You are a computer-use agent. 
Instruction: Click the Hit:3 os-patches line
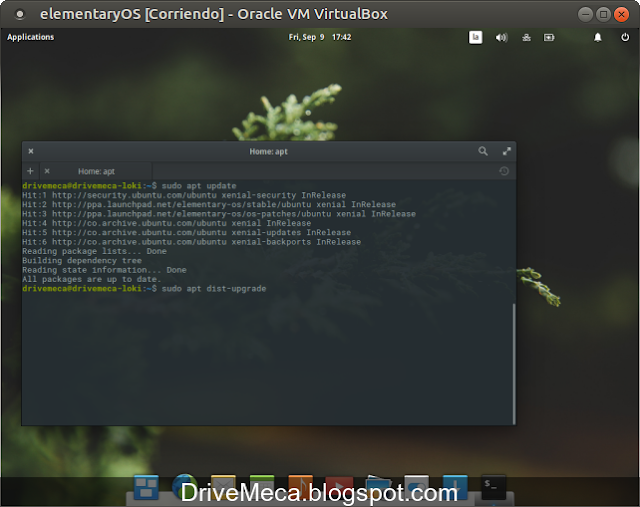pyautogui.click(x=219, y=214)
